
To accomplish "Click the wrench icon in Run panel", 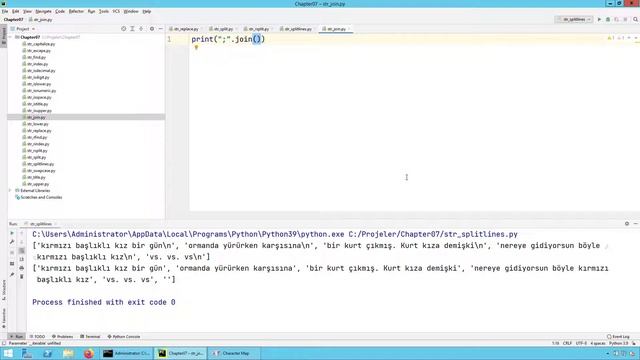I will point(12,242).
